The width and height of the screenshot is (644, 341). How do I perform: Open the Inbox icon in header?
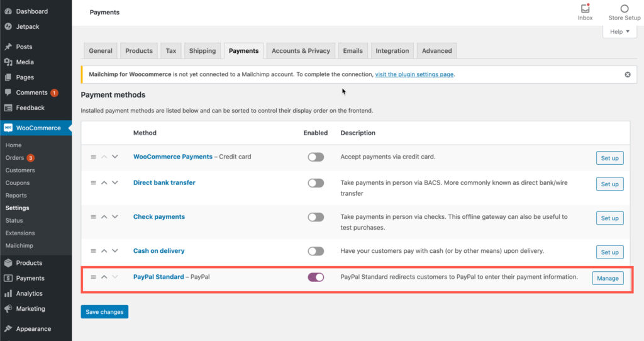585,9
